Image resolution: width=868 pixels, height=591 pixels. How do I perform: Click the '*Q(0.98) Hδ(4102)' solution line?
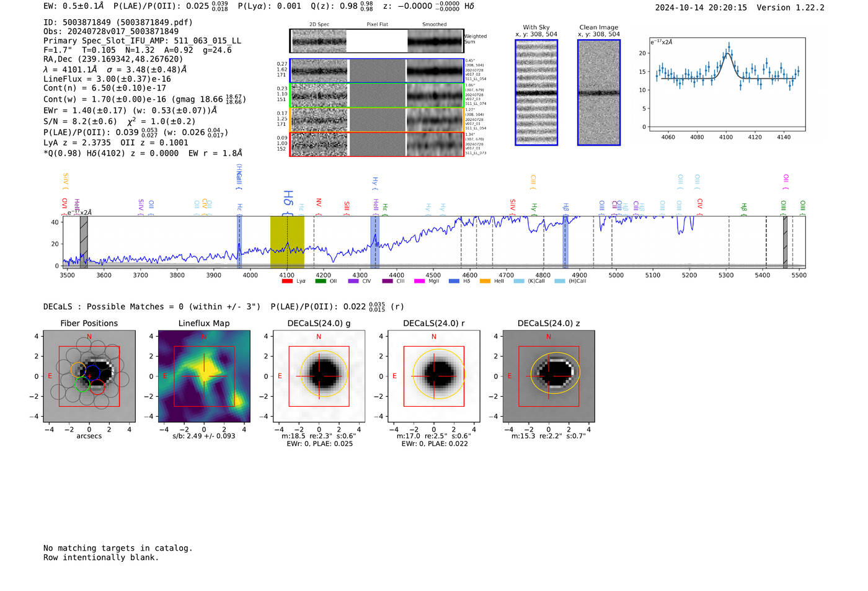click(x=143, y=153)
